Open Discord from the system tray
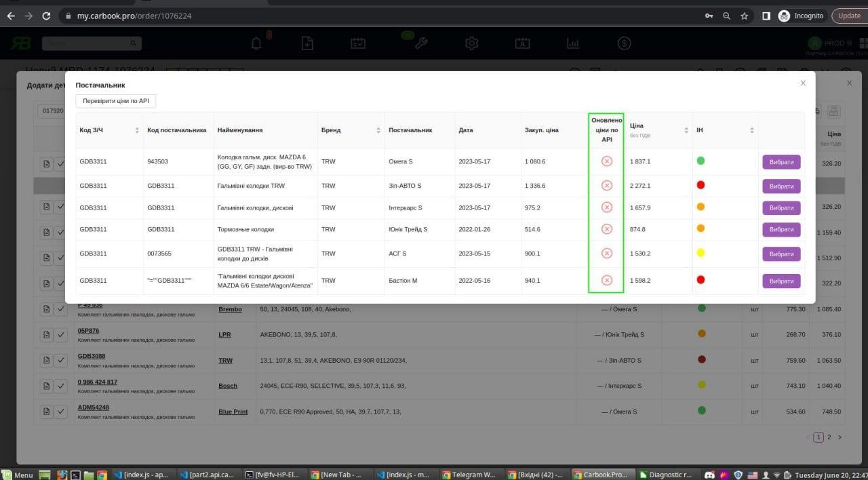Image resolution: width=868 pixels, height=480 pixels. coord(709,475)
